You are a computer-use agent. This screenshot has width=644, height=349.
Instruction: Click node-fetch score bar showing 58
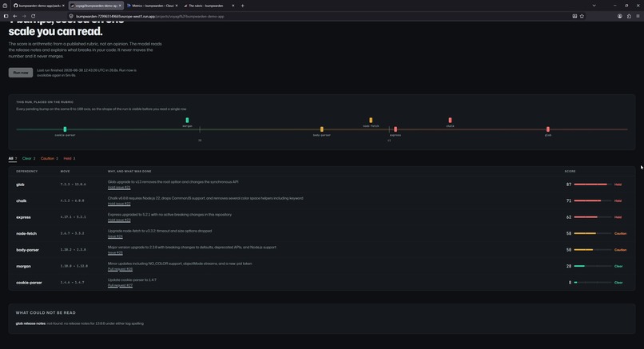click(592, 233)
